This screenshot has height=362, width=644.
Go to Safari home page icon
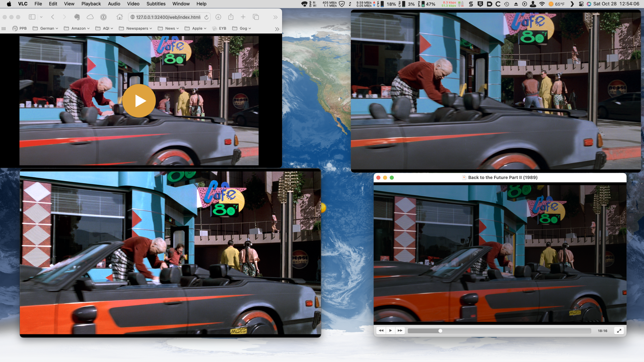tap(119, 17)
